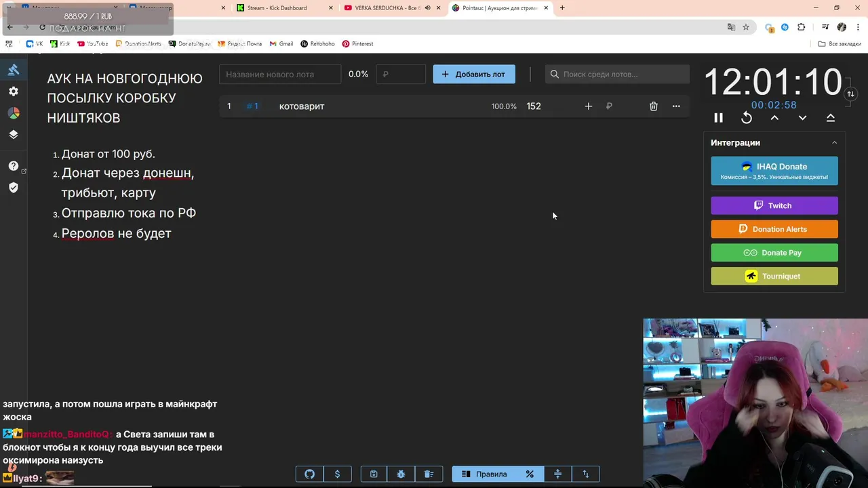Open the three-dots menu of the котоварит lot
The height and width of the screenshot is (488, 868).
676,106
